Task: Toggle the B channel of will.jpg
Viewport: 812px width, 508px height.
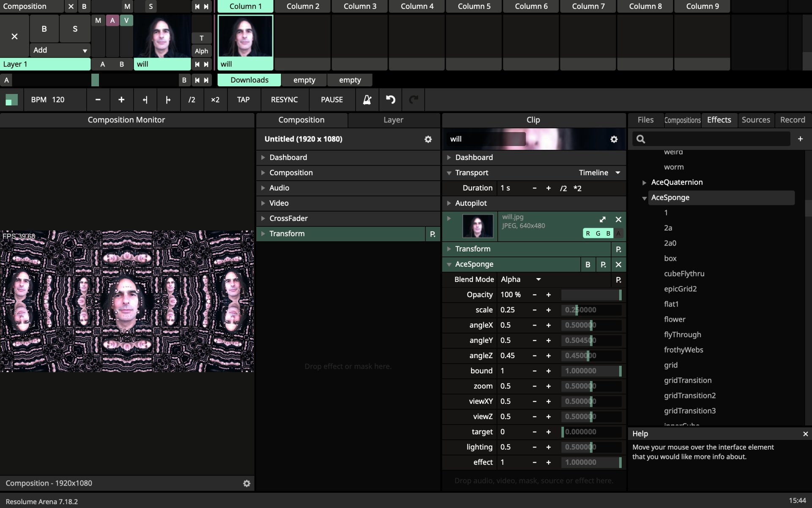Action: click(x=608, y=233)
